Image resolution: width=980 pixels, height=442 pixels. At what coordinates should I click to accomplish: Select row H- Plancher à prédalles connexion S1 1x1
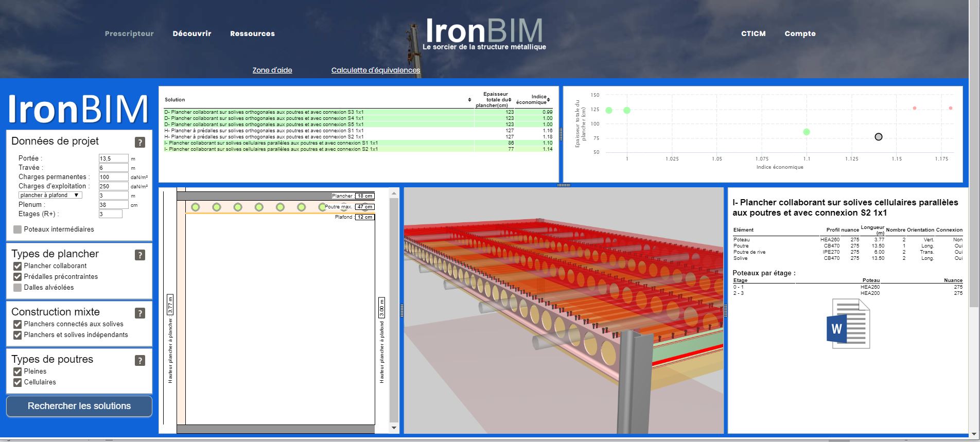pyautogui.click(x=358, y=131)
